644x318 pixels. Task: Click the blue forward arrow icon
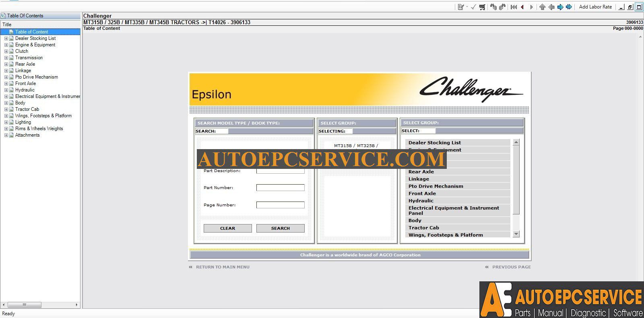(x=560, y=7)
